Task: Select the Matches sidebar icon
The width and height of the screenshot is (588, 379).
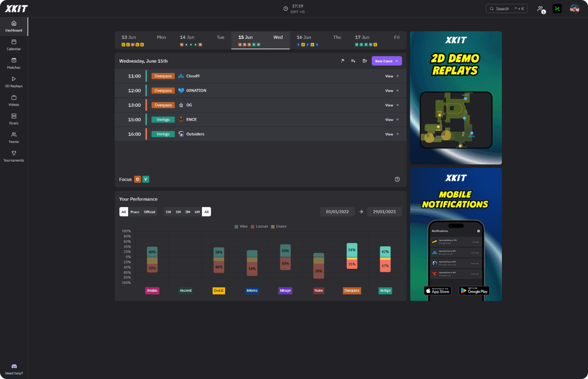Action: click(14, 64)
